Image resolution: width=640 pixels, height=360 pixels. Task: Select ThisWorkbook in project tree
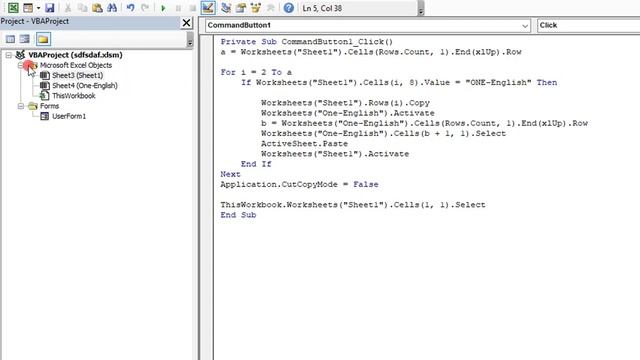pos(74,96)
